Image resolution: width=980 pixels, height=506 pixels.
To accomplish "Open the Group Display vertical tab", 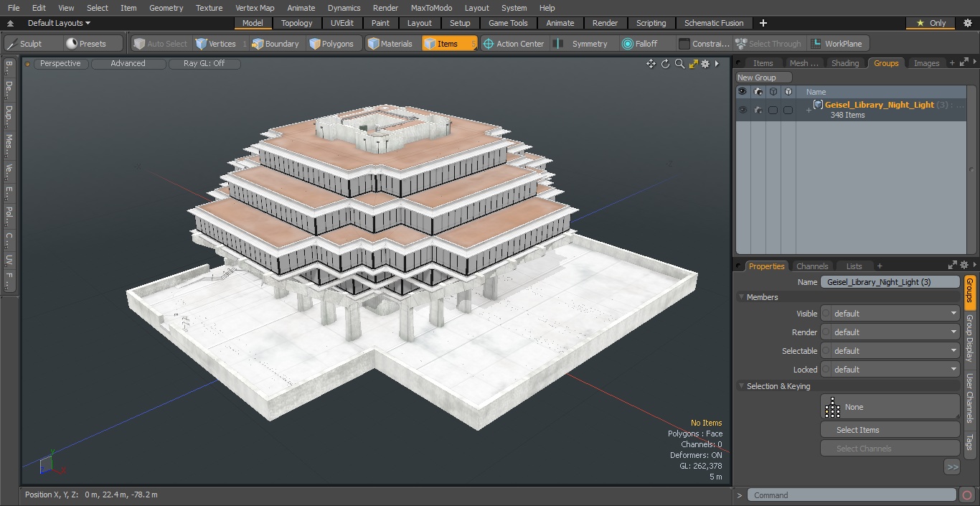I will pyautogui.click(x=969, y=337).
